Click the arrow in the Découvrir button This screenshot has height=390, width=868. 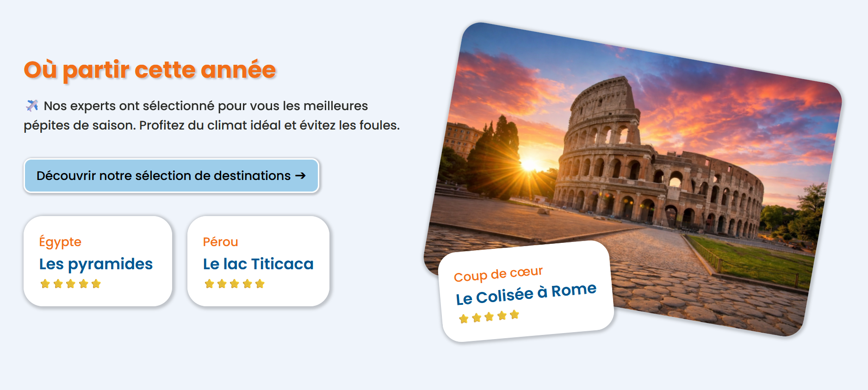pos(300,176)
